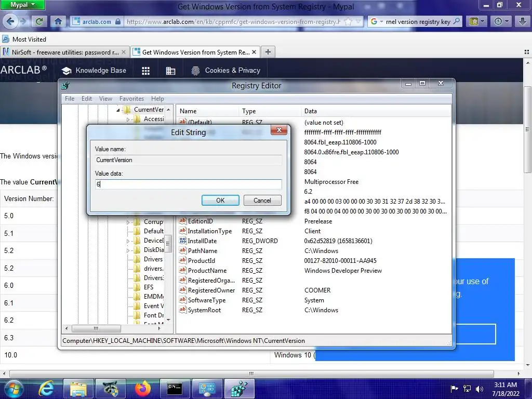Reload the page in Mypal
This screenshot has height=399, width=532.
pyautogui.click(x=39, y=21)
